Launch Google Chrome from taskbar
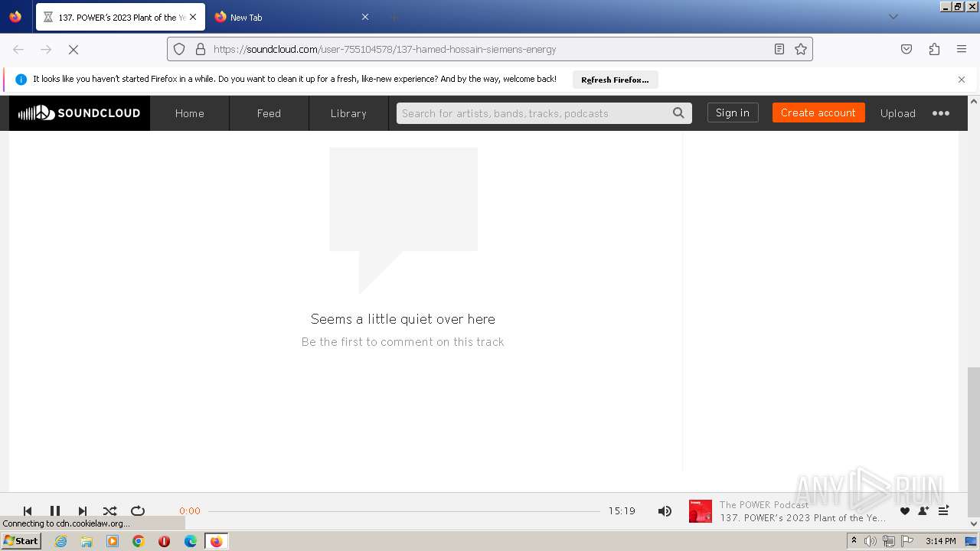This screenshot has height=551, width=980. pos(139,541)
